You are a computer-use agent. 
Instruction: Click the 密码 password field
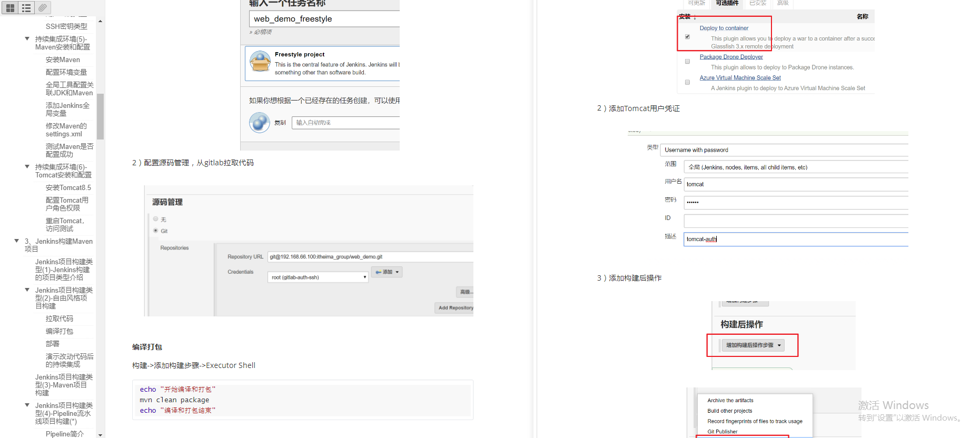coord(796,202)
